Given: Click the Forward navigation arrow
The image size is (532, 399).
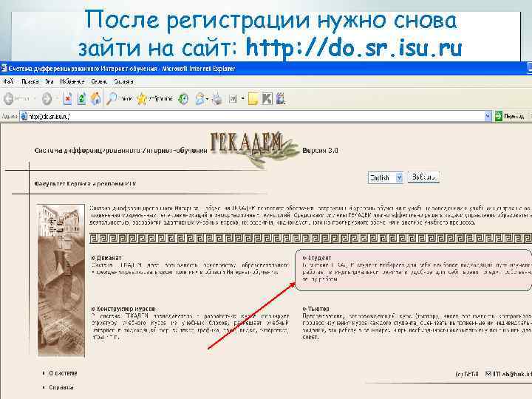Looking at the screenshot, I should tap(47, 99).
